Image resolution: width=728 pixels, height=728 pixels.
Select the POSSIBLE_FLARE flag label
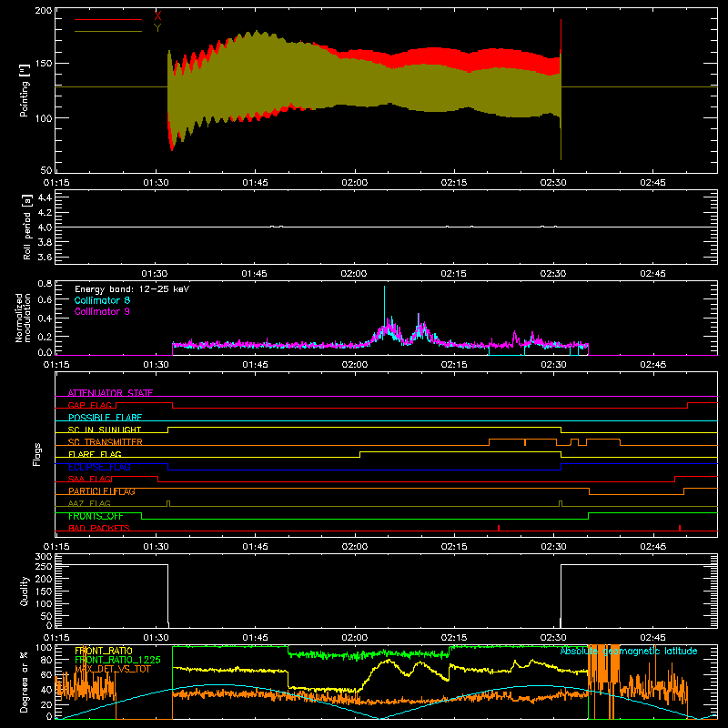[x=105, y=418]
